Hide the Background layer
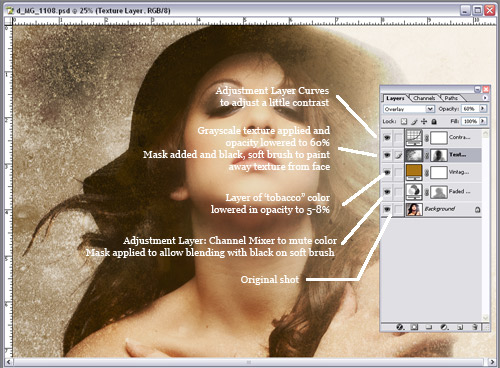Image resolution: width=500 pixels, height=368 pixels. [387, 209]
